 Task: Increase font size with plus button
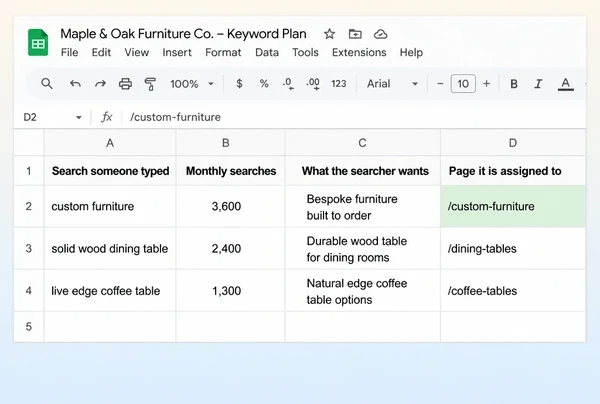[x=486, y=83]
